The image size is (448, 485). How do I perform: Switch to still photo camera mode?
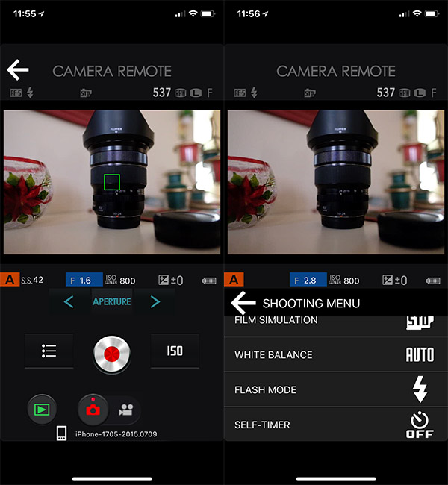point(93,409)
